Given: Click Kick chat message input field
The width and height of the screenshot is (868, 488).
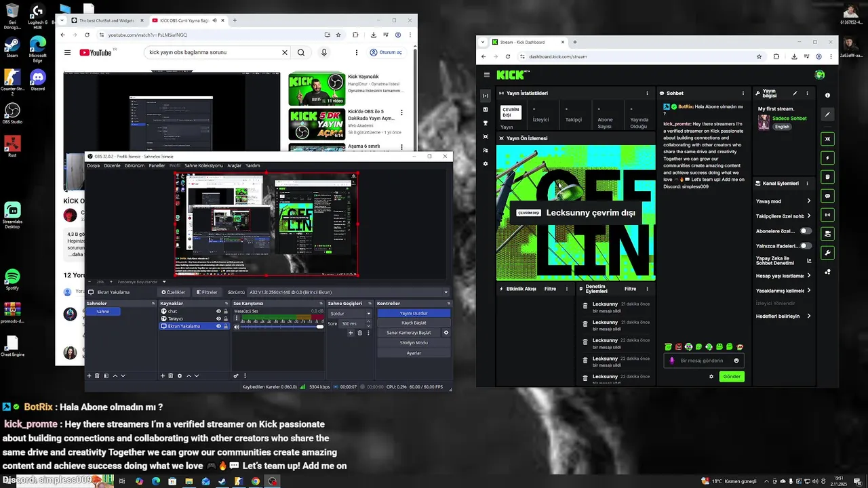Looking at the screenshot, I should (x=704, y=361).
